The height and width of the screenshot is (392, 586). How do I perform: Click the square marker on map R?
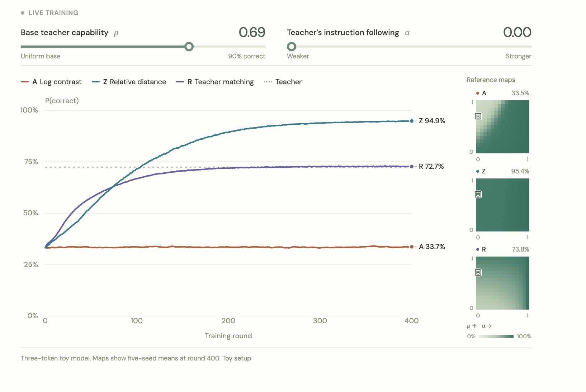pos(478,273)
